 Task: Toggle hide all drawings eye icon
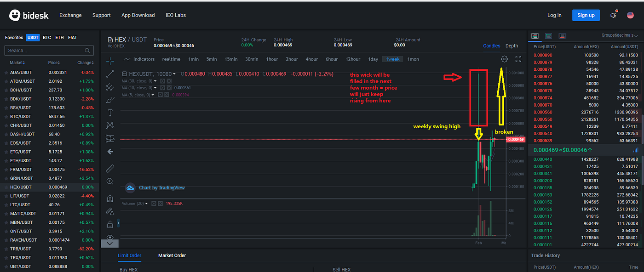point(110,237)
